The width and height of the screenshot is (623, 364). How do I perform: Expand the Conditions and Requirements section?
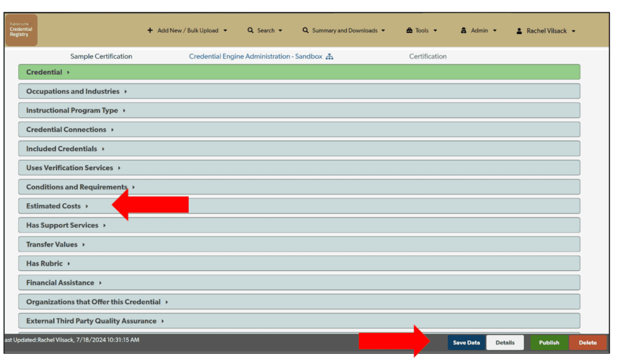point(76,187)
